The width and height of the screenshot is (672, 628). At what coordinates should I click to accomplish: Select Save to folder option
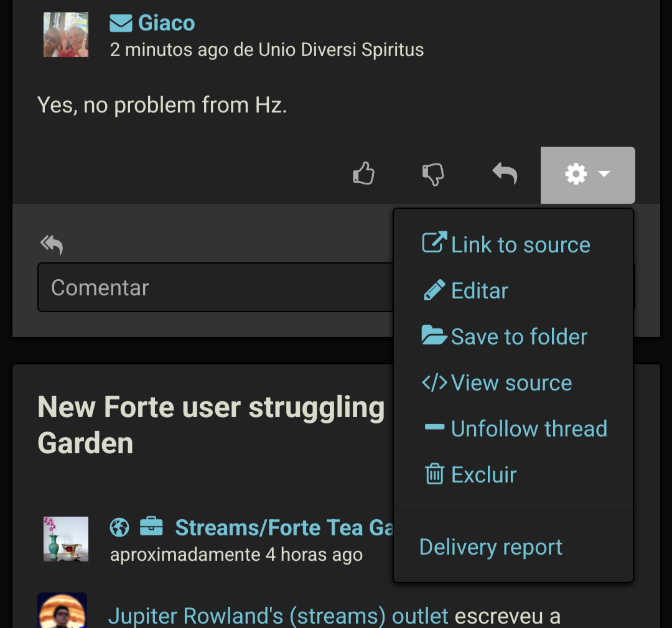(x=505, y=336)
